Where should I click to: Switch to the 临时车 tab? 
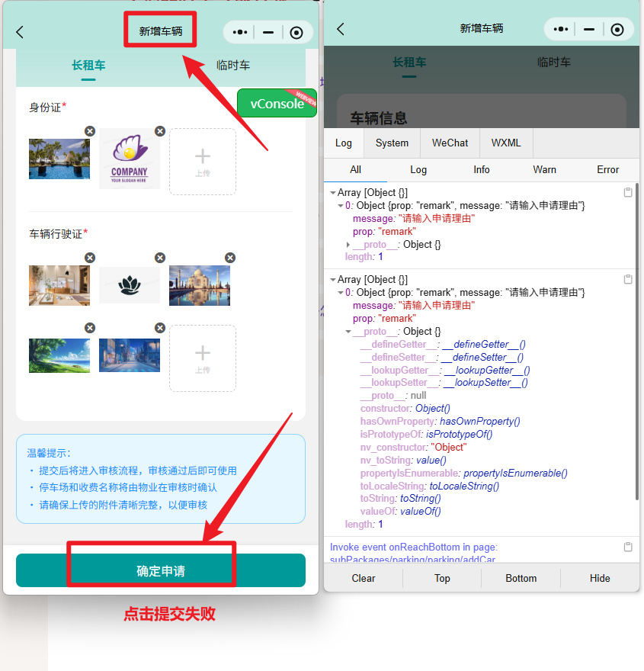[232, 66]
